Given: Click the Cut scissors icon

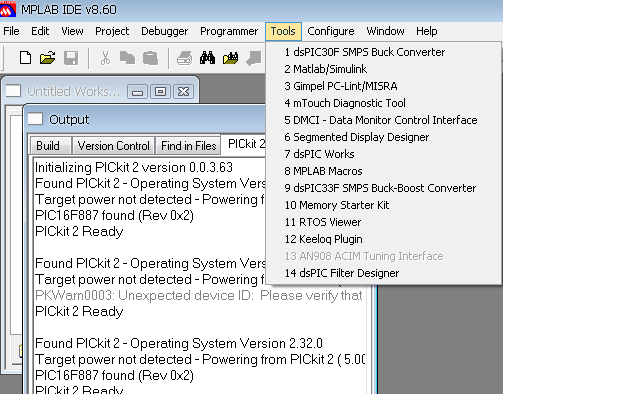Looking at the screenshot, I should tap(105, 58).
